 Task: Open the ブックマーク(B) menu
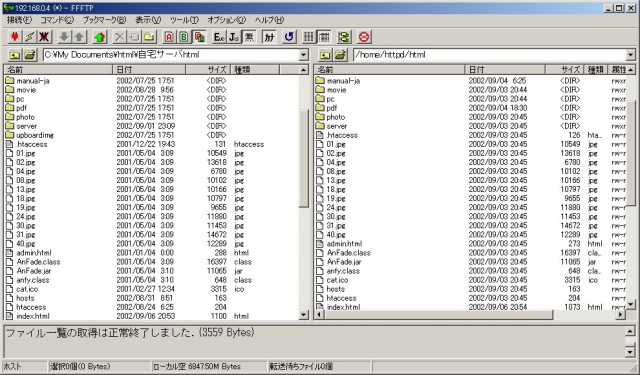click(104, 20)
